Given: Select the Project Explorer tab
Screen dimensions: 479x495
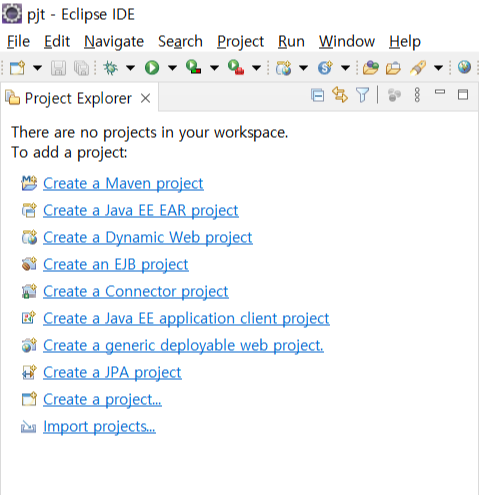Looking at the screenshot, I should tap(78, 98).
